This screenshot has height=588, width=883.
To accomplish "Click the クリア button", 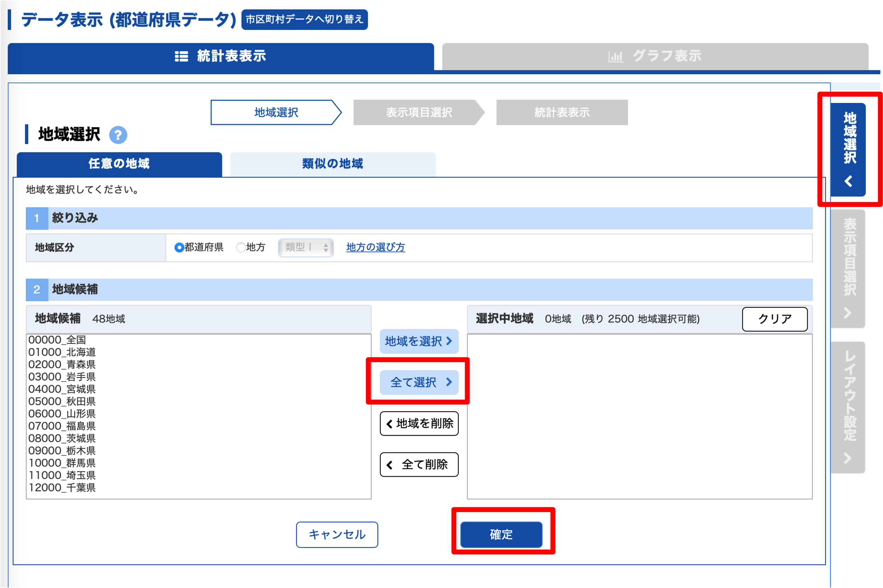I will click(775, 319).
